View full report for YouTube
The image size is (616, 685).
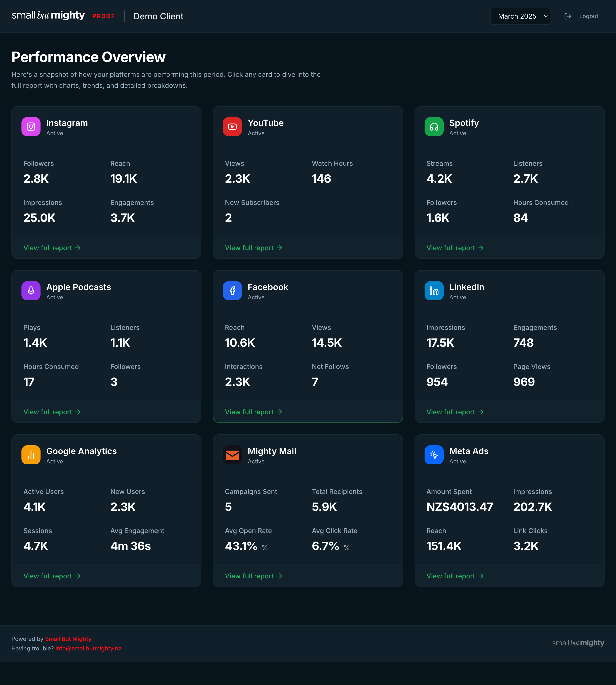coord(253,248)
